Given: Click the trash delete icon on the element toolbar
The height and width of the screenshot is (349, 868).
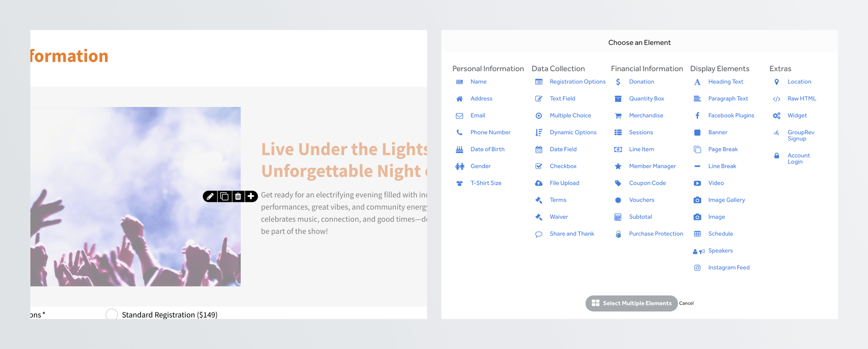Looking at the screenshot, I should (238, 196).
